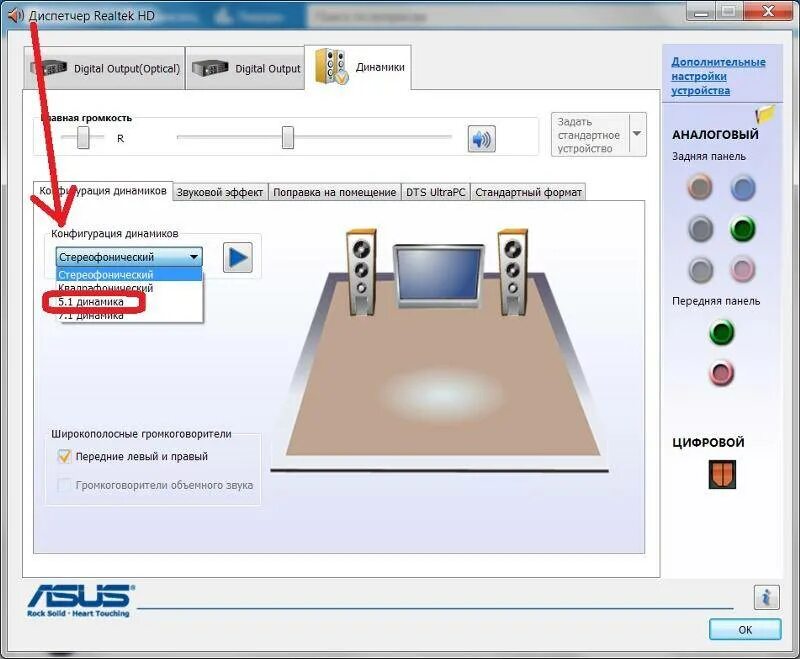Click the orange rear panel jack
Image resolution: width=800 pixels, height=659 pixels.
click(x=699, y=187)
